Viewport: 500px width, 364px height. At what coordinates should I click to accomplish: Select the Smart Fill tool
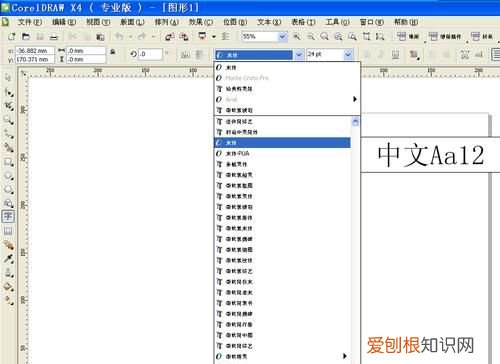[x=8, y=148]
